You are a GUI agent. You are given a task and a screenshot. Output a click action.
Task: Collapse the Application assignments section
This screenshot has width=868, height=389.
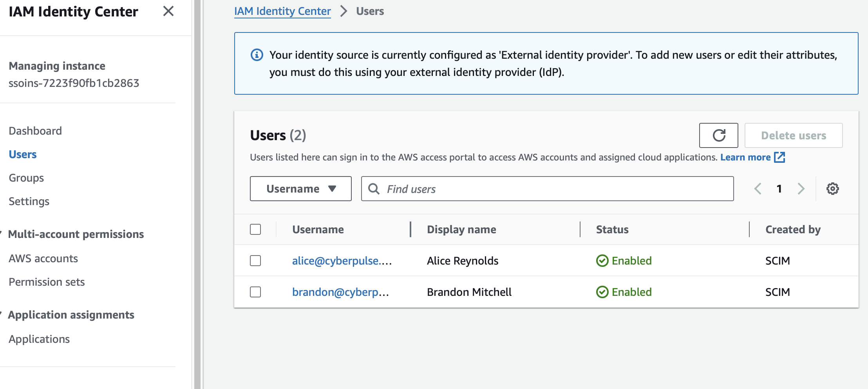tap(2, 314)
